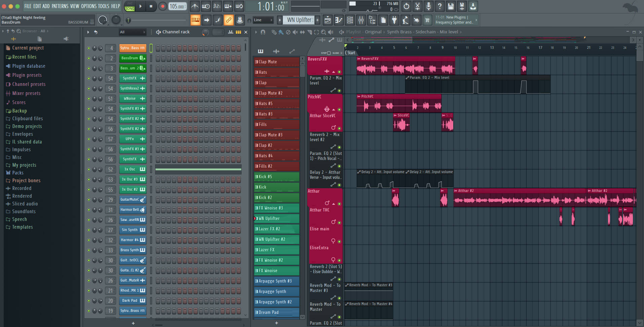Open the Channel rack view icon

(x=350, y=20)
